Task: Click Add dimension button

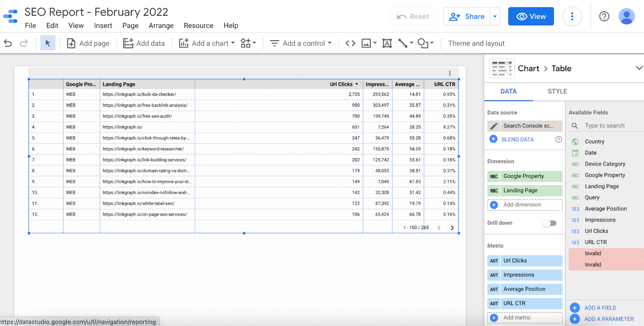Action: pyautogui.click(x=525, y=205)
